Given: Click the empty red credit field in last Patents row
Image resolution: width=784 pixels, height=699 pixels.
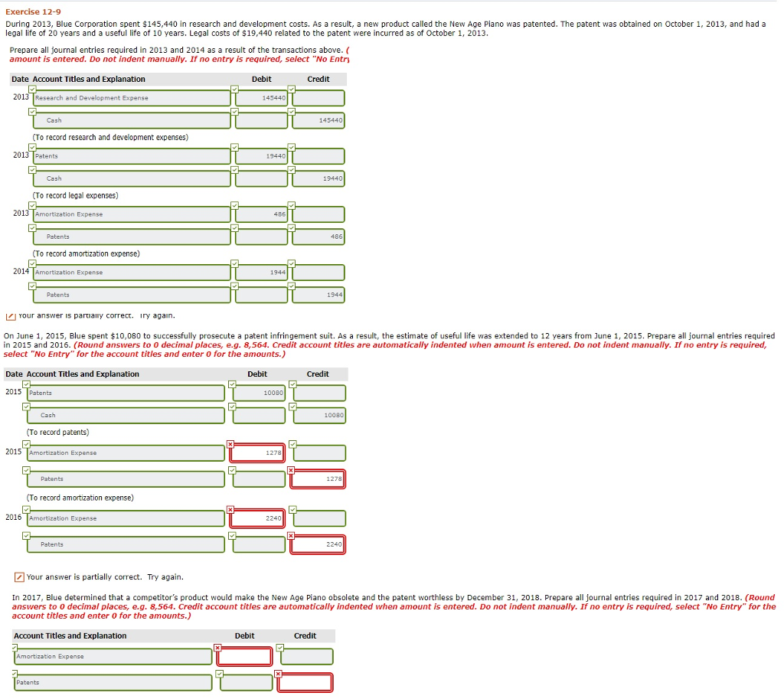Looking at the screenshot, I should coord(305,682).
